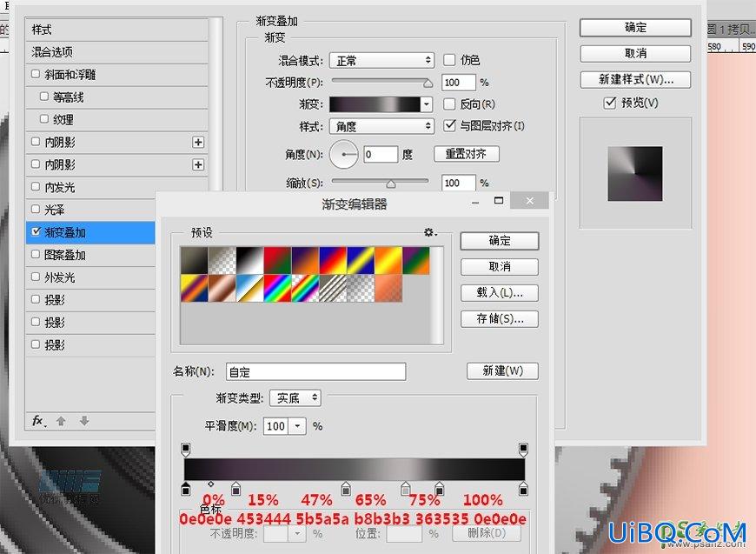Select the foreground-to-transparent checkered preset in top row
This screenshot has height=554, width=756.
pos(222,261)
